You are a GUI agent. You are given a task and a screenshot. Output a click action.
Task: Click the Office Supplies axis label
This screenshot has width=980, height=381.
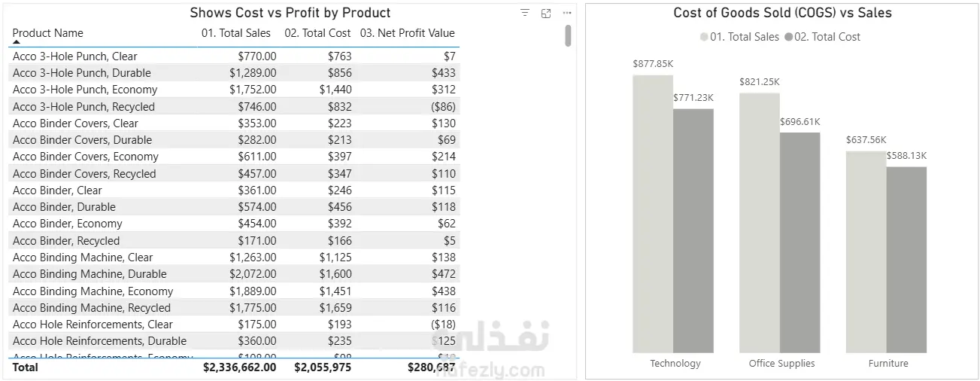pos(781,364)
